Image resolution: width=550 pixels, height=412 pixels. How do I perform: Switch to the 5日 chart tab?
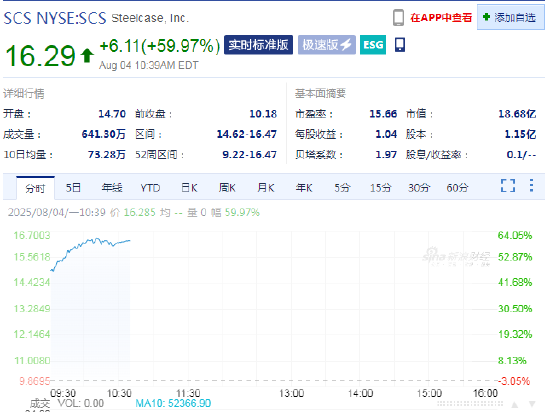[73, 188]
